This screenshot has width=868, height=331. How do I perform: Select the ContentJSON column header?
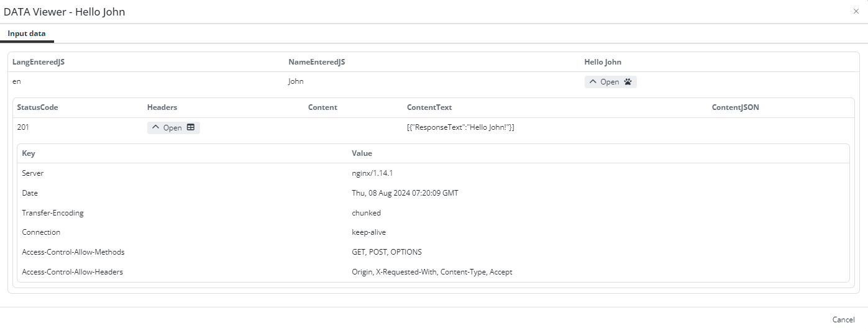point(735,107)
